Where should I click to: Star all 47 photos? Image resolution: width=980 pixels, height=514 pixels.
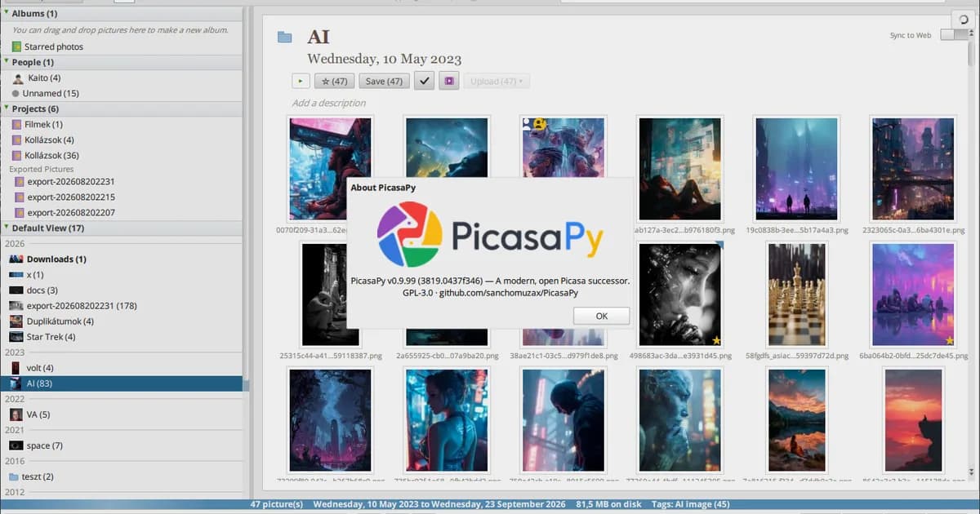[334, 81]
